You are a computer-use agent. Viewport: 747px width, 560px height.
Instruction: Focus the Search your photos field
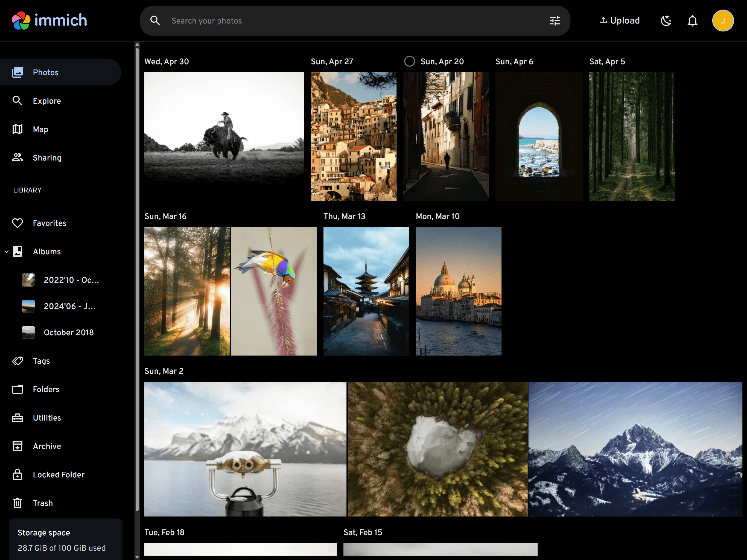pos(355,21)
